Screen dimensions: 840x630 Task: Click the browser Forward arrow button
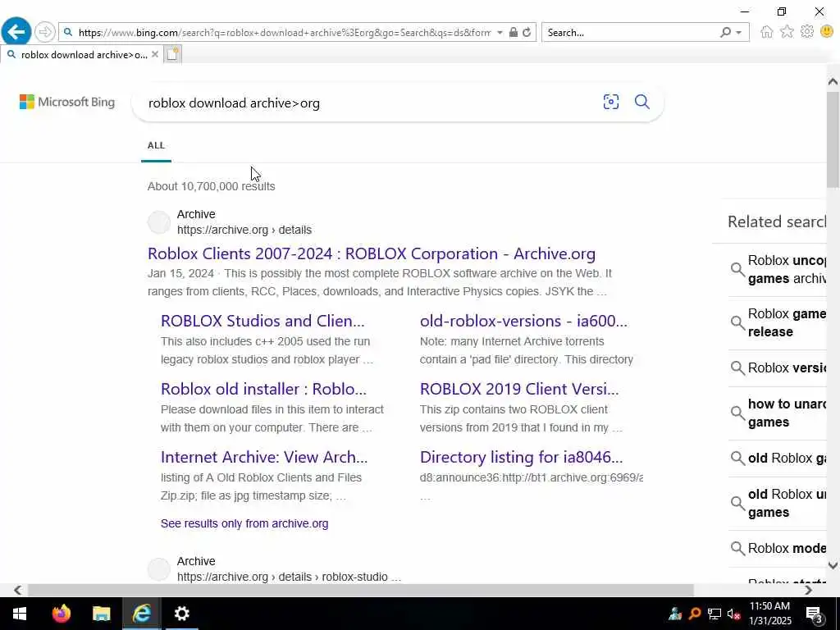pyautogui.click(x=45, y=32)
